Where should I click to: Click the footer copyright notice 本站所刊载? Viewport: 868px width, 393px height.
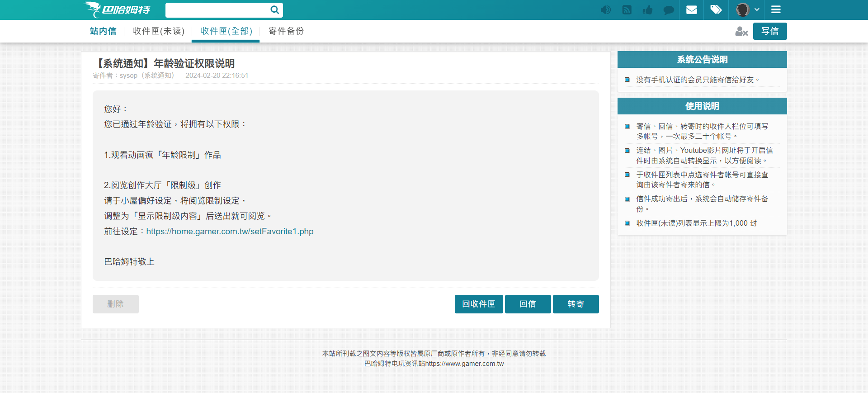434,354
